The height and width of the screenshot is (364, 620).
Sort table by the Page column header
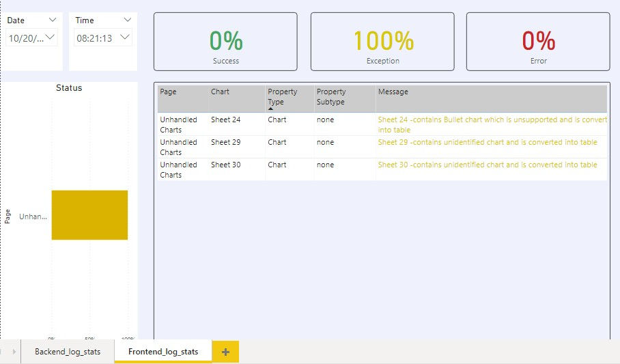(169, 92)
